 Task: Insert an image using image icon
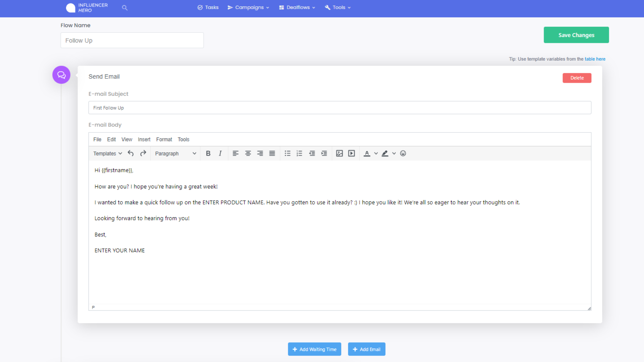pyautogui.click(x=339, y=153)
